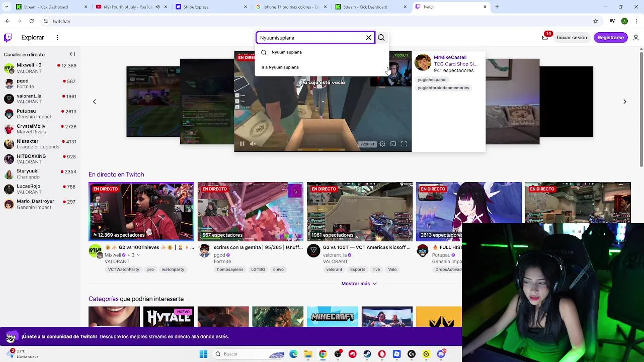
Task: Switch to first Stream - Kick Dashboard tab
Action: coord(49,7)
